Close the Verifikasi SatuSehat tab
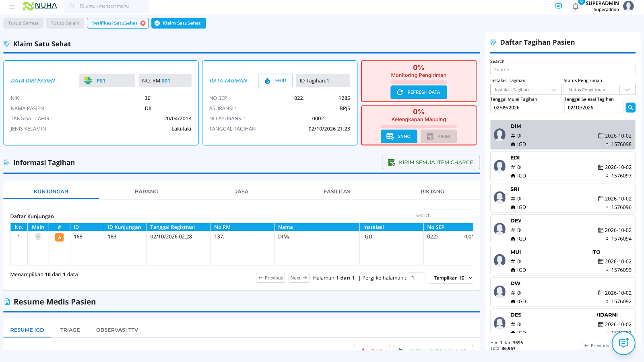 tap(143, 23)
